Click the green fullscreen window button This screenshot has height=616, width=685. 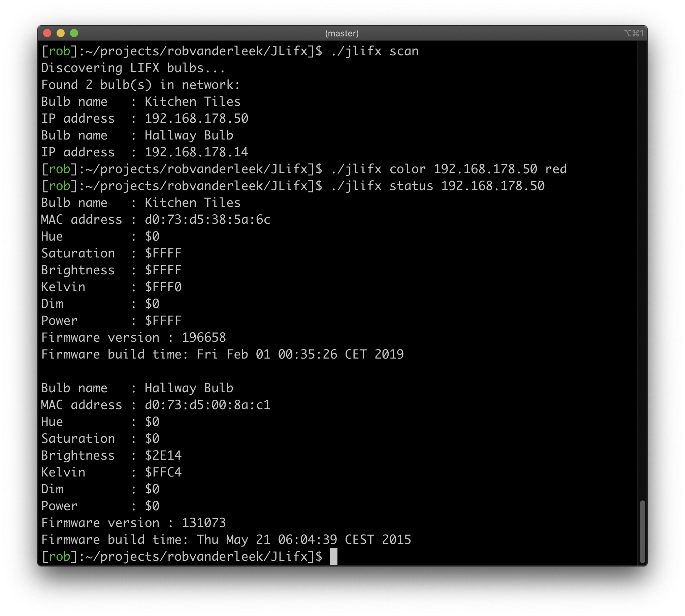(74, 33)
